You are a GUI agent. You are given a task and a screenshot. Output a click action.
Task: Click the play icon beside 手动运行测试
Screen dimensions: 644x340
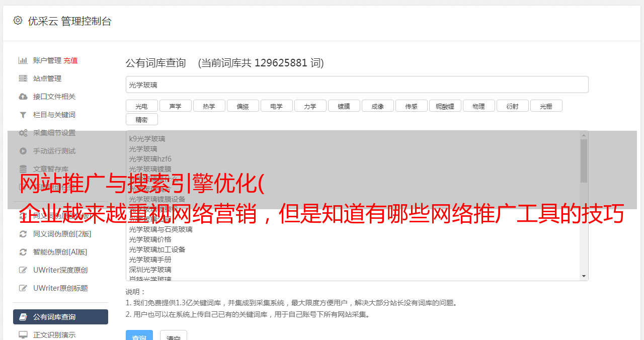(23, 151)
